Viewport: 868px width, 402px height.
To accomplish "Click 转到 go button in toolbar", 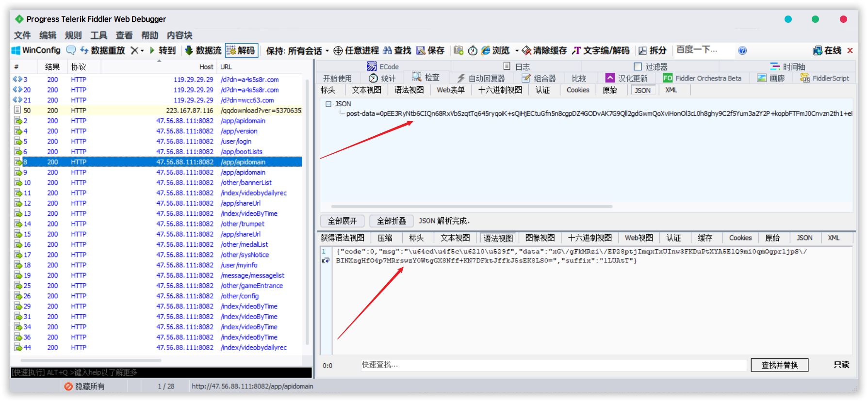I will (x=163, y=50).
